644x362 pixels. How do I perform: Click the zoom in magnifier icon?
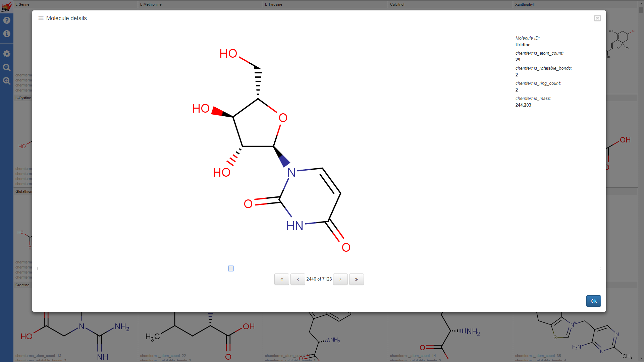point(7,81)
